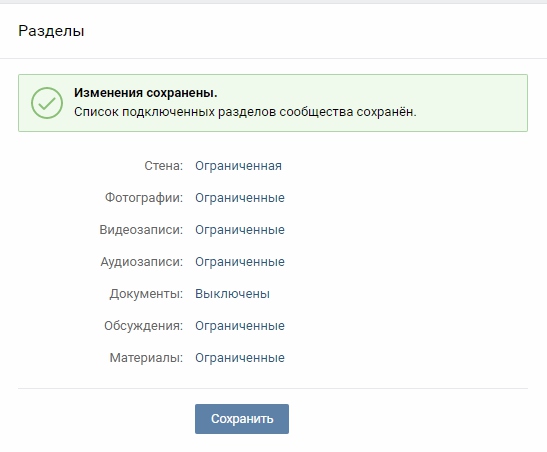Open the Аудиозаписи setting dropdown
The width and height of the screenshot is (547, 452).
click(240, 262)
